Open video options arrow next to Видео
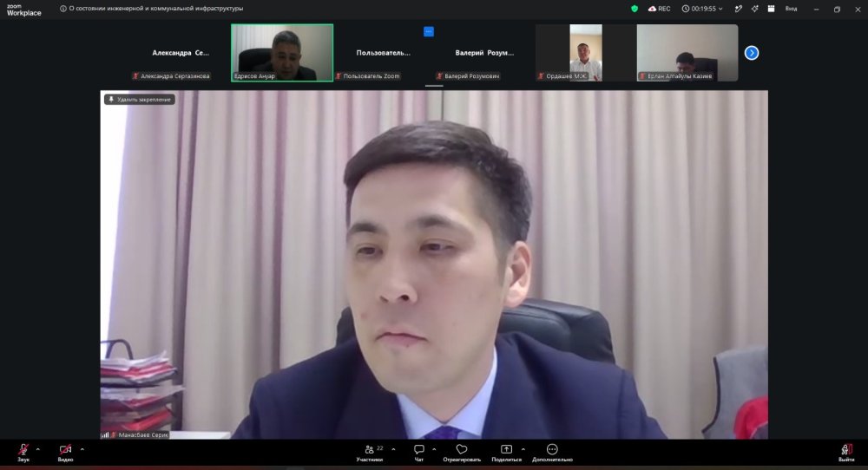The image size is (868, 470). [82, 449]
